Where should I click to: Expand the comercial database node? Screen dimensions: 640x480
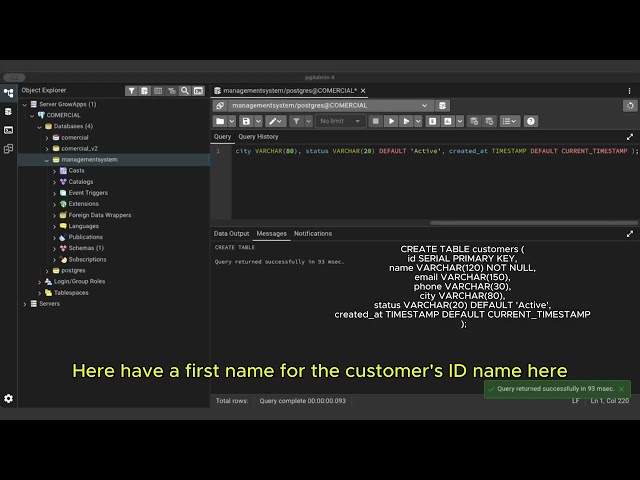pos(47,138)
